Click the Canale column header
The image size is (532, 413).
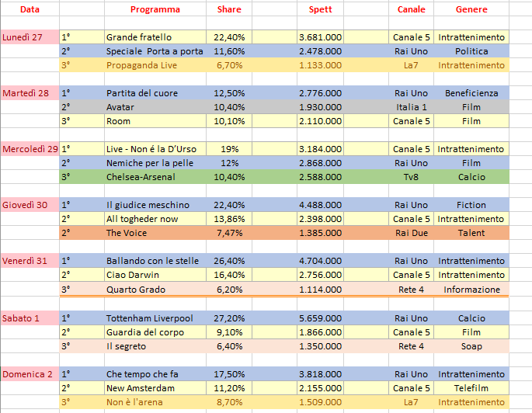(x=411, y=10)
